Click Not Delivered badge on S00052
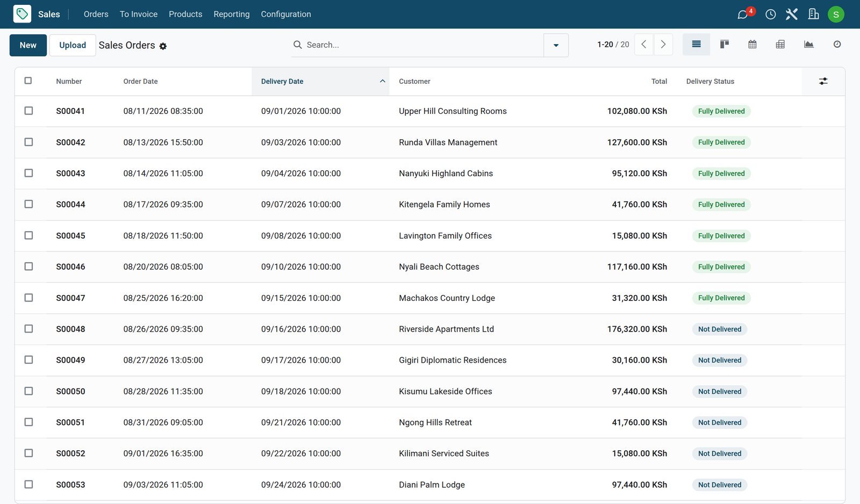 point(720,453)
